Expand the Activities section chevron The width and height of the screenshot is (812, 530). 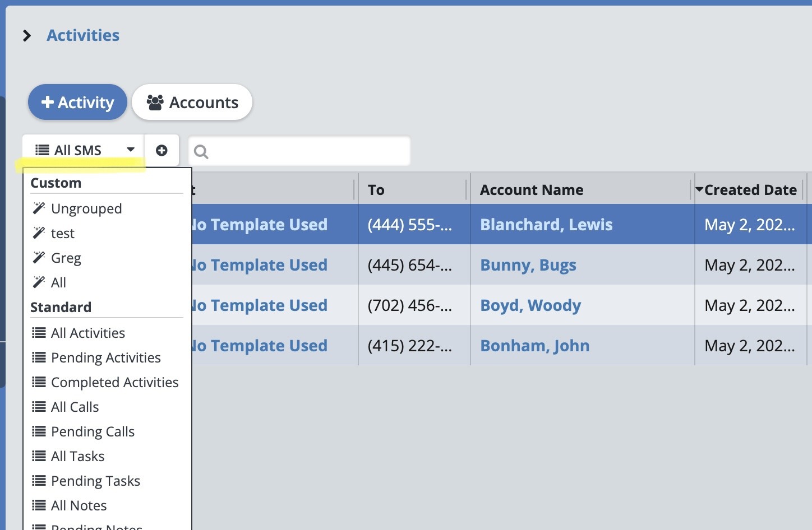[27, 36]
